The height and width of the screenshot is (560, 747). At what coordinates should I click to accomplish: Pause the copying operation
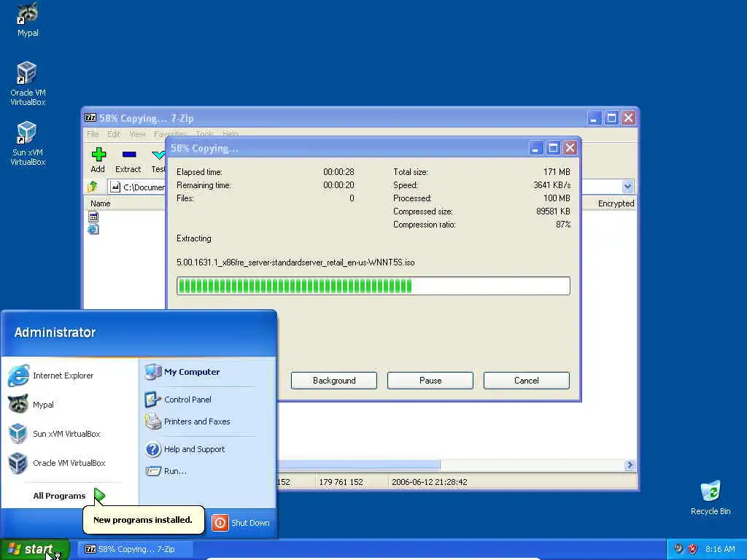[x=430, y=381]
